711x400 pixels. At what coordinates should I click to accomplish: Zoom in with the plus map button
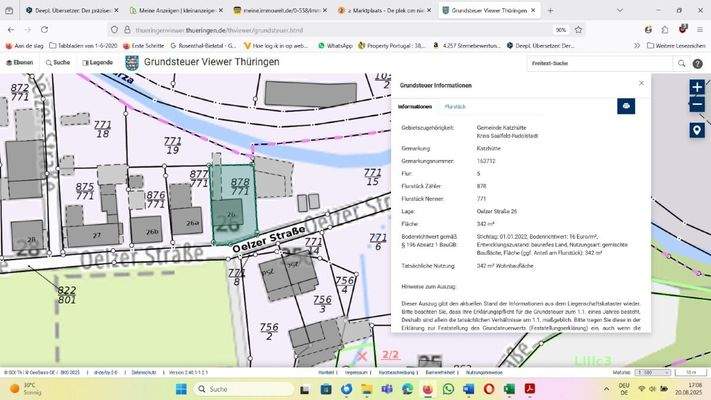click(x=697, y=87)
